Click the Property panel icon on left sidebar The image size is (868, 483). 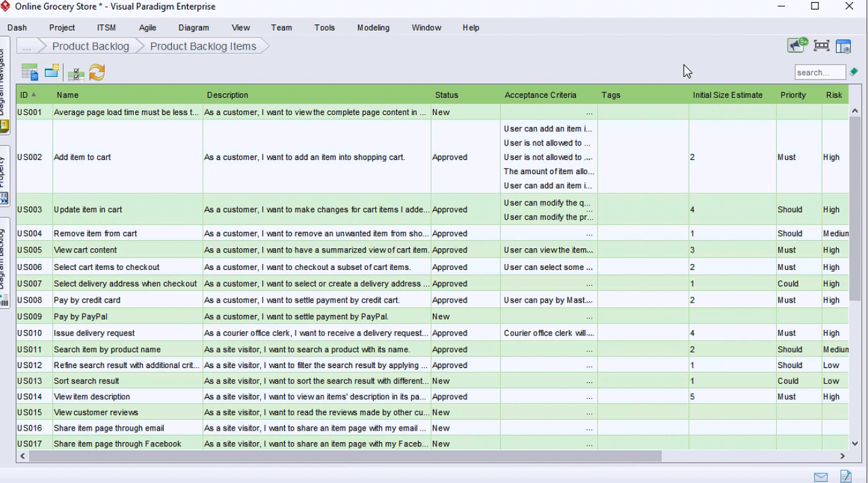point(4,198)
